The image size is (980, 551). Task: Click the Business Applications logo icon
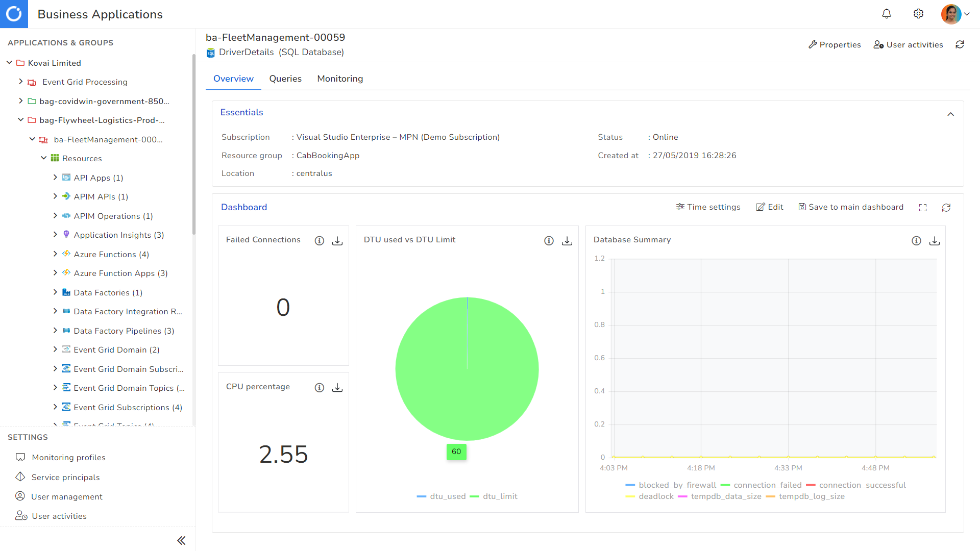click(14, 14)
